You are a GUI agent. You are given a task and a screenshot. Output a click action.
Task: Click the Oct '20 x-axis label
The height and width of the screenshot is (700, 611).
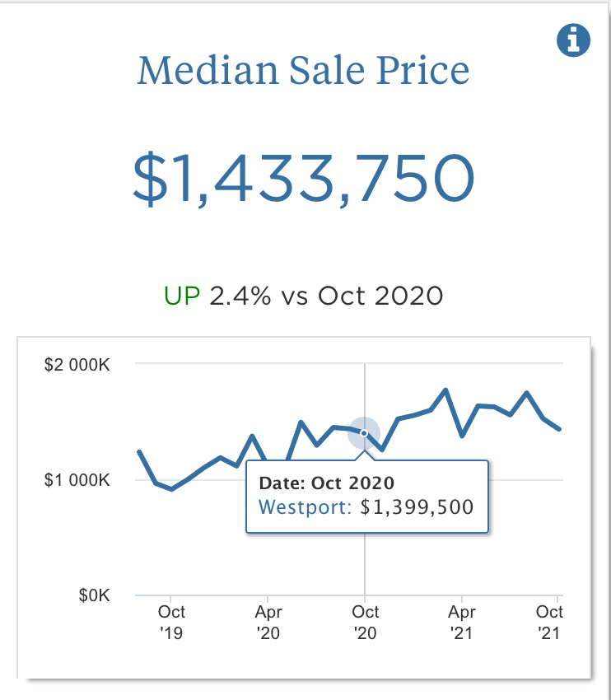point(365,622)
